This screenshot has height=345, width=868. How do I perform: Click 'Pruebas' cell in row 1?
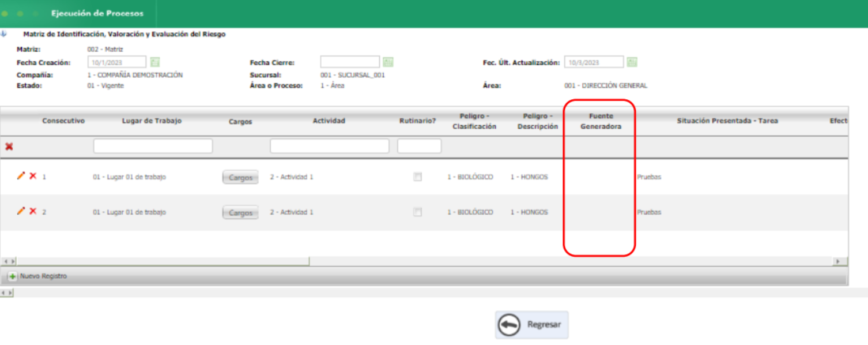[649, 177]
